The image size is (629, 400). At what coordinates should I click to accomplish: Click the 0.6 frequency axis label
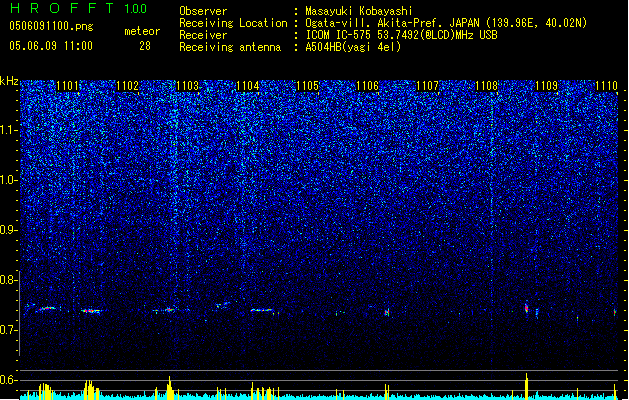click(9, 380)
